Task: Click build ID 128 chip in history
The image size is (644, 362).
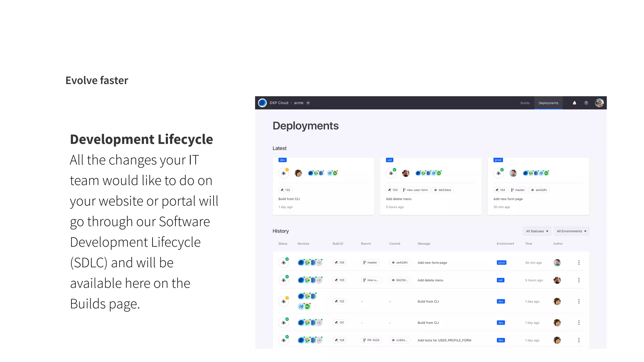Action: pyautogui.click(x=340, y=340)
